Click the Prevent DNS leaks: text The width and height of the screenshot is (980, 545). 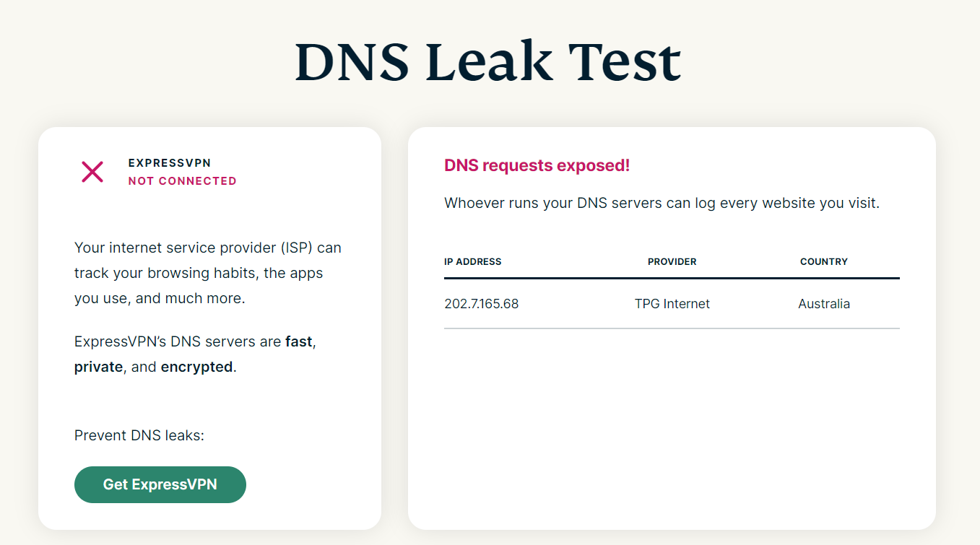point(139,435)
